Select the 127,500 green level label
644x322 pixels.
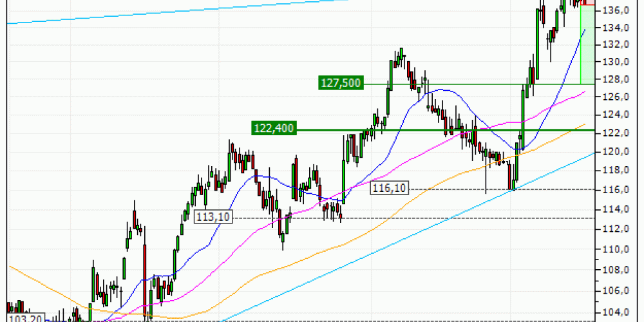coord(341,83)
